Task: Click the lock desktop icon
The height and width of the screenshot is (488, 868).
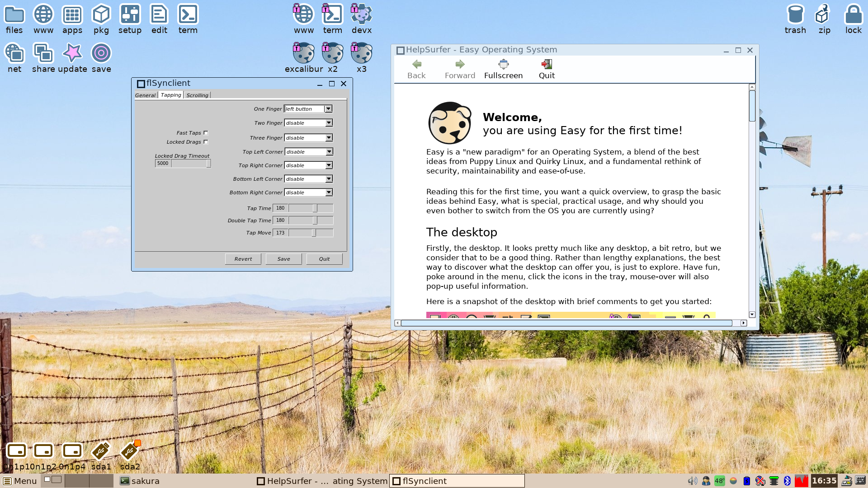Action: (854, 19)
